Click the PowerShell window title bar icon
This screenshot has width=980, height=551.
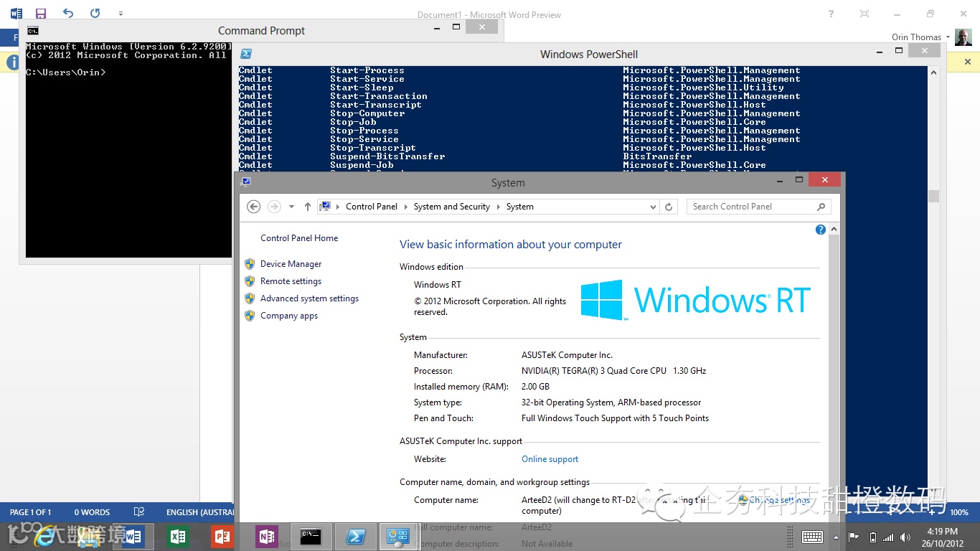[246, 54]
